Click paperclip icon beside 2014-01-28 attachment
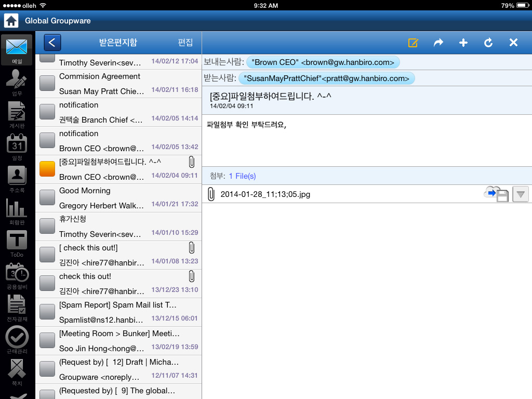The height and width of the screenshot is (399, 532). click(x=211, y=194)
